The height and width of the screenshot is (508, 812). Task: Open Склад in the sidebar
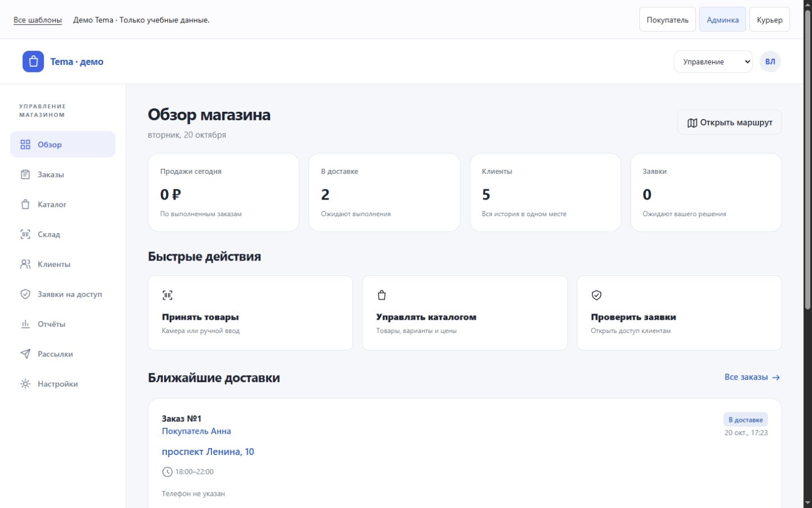point(63,234)
